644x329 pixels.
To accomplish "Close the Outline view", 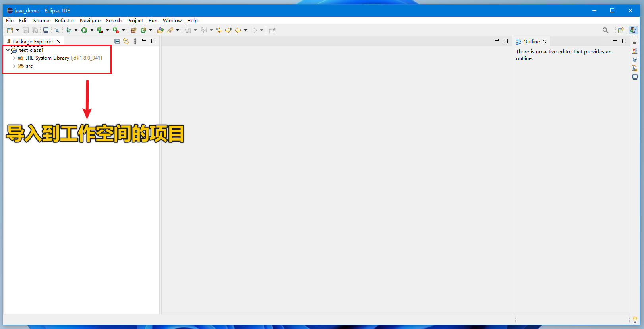I will [545, 41].
